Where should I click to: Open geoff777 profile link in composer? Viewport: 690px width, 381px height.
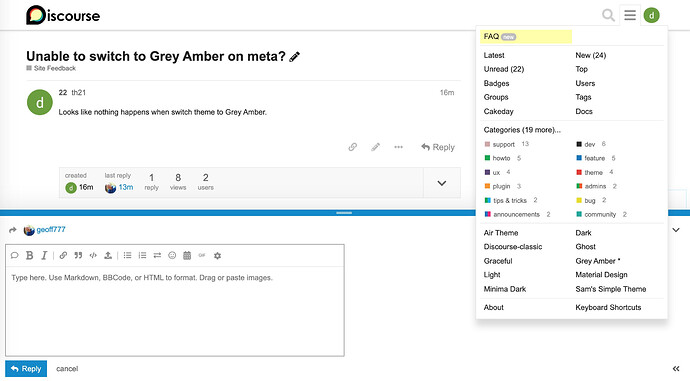tap(51, 230)
